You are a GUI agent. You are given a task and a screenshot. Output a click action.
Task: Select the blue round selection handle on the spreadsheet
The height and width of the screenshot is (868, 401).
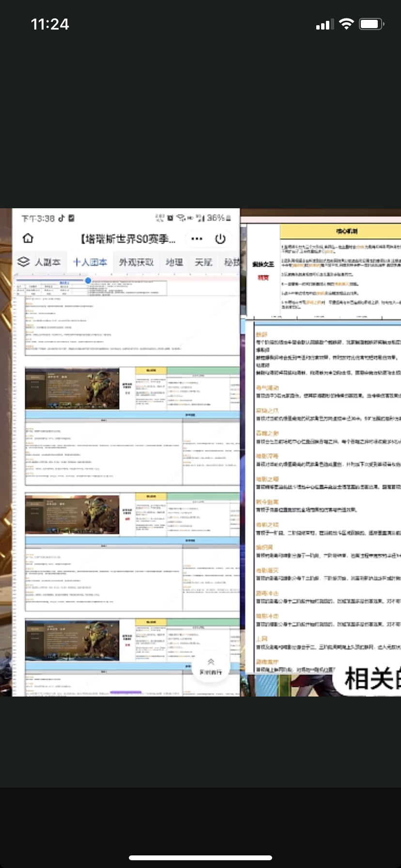pyautogui.click(x=88, y=280)
